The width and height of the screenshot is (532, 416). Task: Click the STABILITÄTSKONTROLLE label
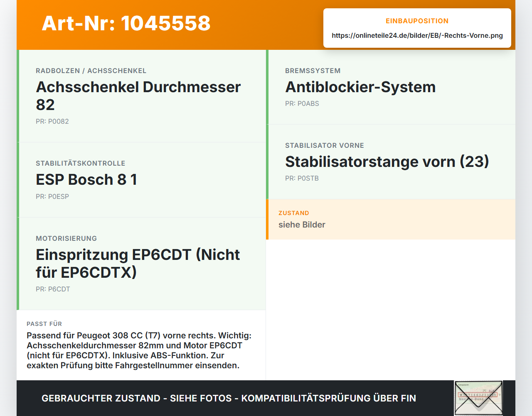81,164
